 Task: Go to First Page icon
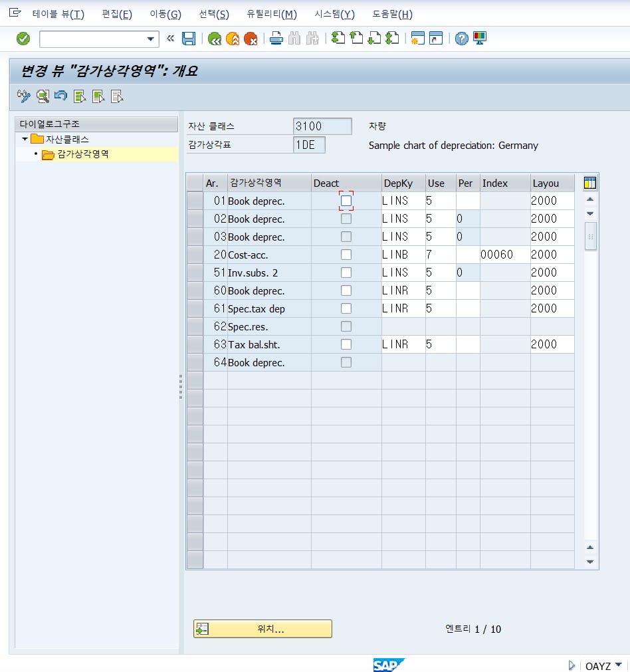pyautogui.click(x=338, y=38)
